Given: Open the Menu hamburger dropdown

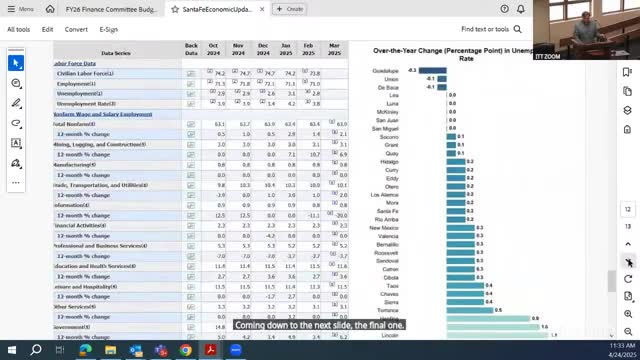Looking at the screenshot, I should click(x=20, y=9).
